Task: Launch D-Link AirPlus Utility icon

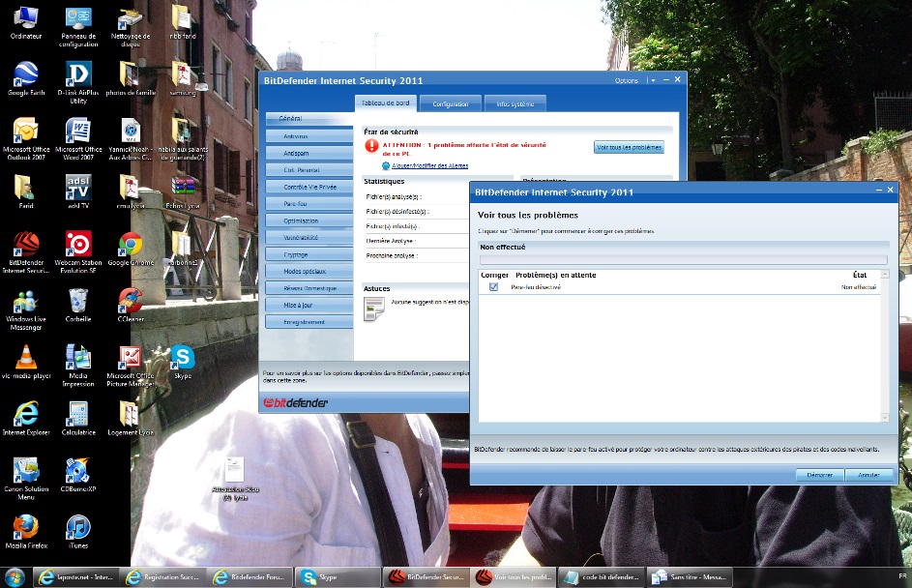Action: tap(78, 82)
